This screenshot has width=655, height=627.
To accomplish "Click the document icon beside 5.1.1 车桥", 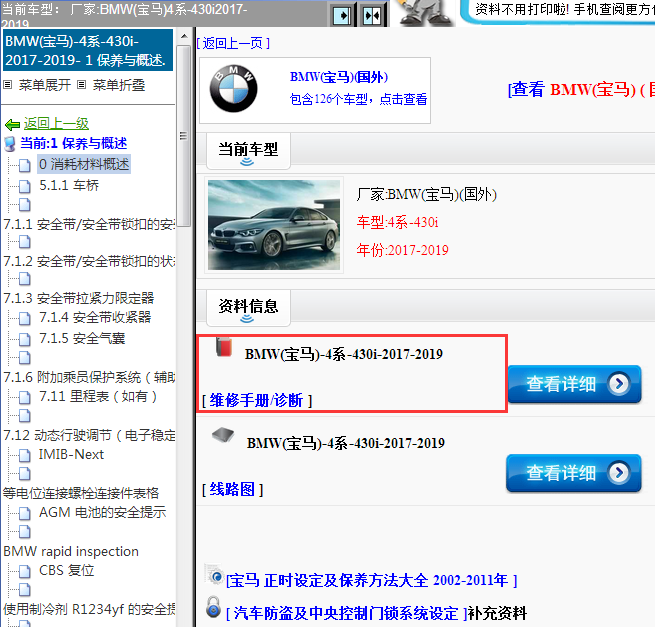I will click(25, 186).
